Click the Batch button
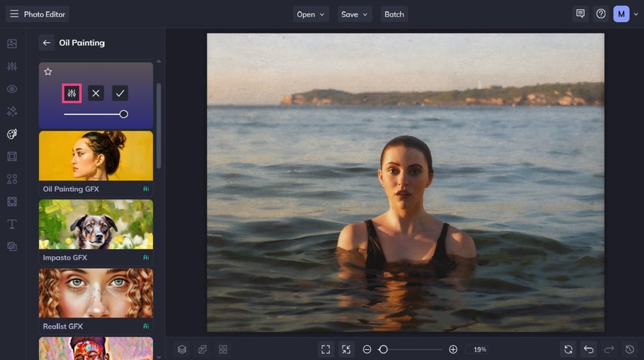 394,14
